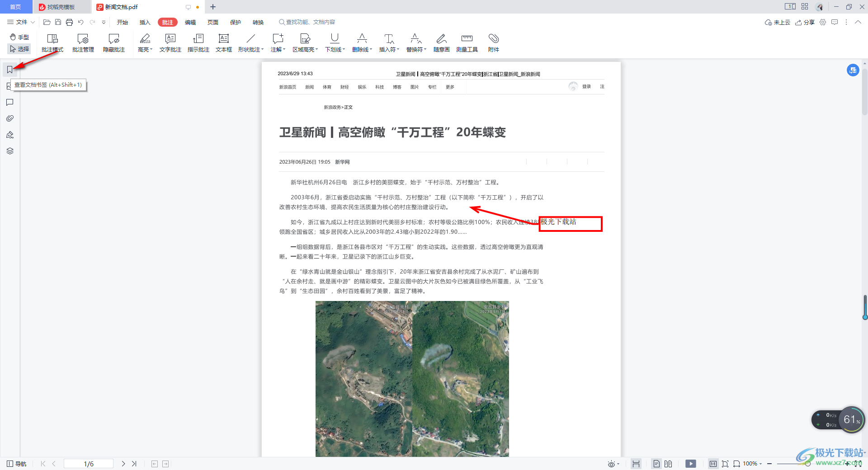Select the 删除线 strikethrough tool
Image resolution: width=868 pixels, height=470 pixels.
[362, 43]
